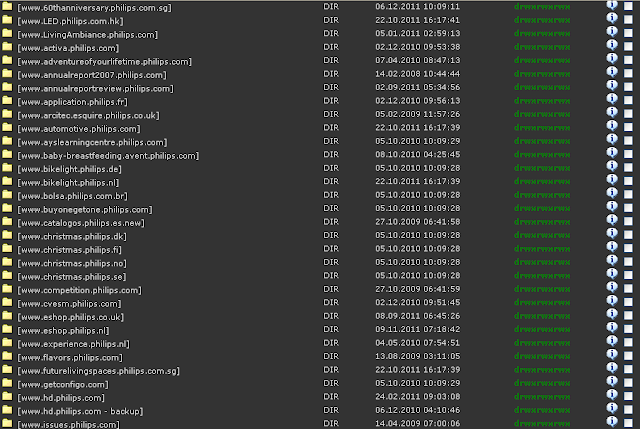Show info for www.activa.philips.com
640x429 pixels.
611,45
